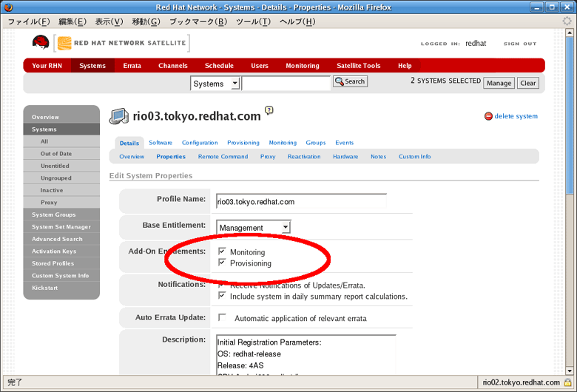Screen dimensions: 577x392
Task: Click the Clear button for selected systems
Action: point(527,83)
